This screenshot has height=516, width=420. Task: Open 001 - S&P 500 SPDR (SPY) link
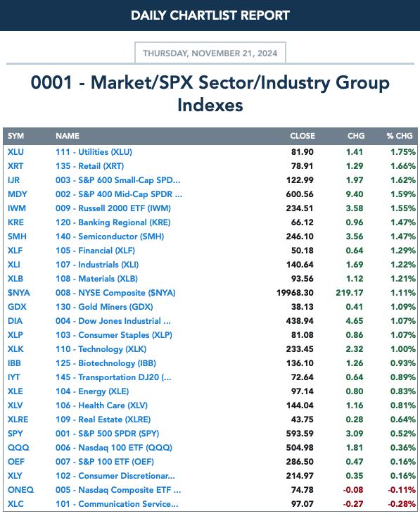[x=107, y=434]
